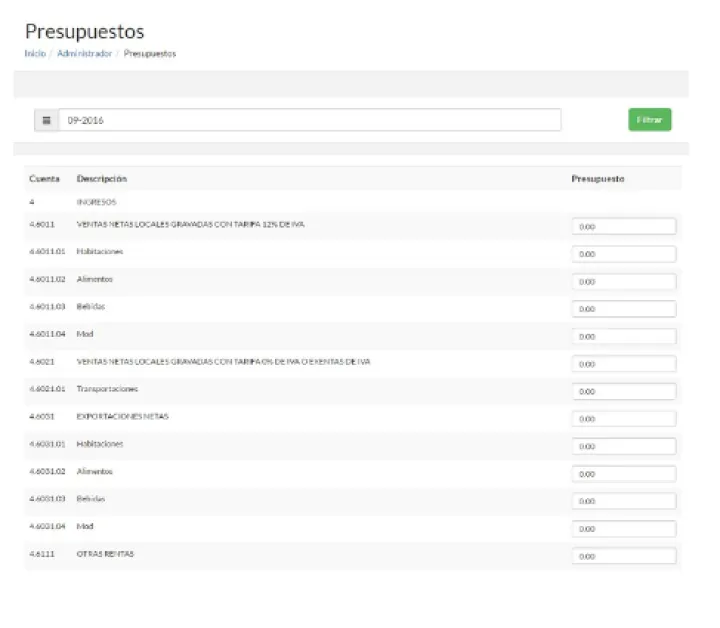720x628 pixels.
Task: Edit budget for account 4.6021 ventas 0% IVA
Action: pyautogui.click(x=623, y=364)
